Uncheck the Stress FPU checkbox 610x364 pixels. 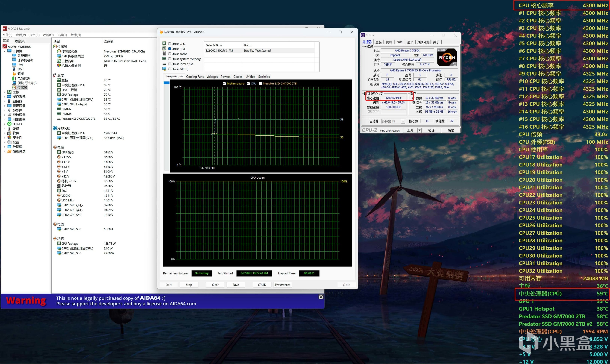169,49
